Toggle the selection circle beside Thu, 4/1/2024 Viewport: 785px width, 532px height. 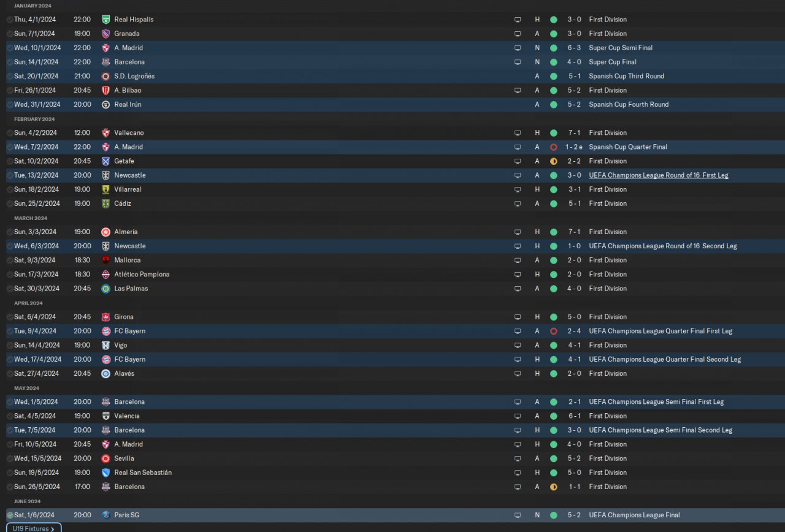point(10,20)
